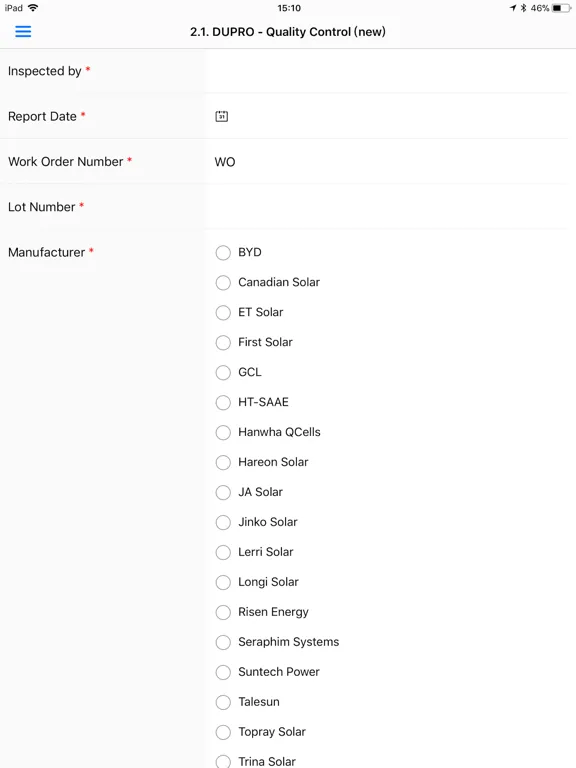Image resolution: width=576 pixels, height=768 pixels.
Task: Select Canadian Solar radio button
Action: (223, 283)
